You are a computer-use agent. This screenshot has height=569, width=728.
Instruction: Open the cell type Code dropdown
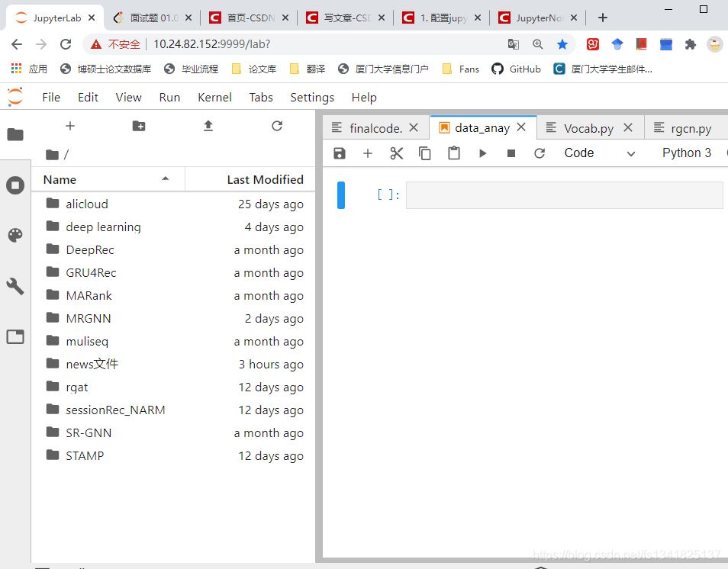(x=599, y=153)
